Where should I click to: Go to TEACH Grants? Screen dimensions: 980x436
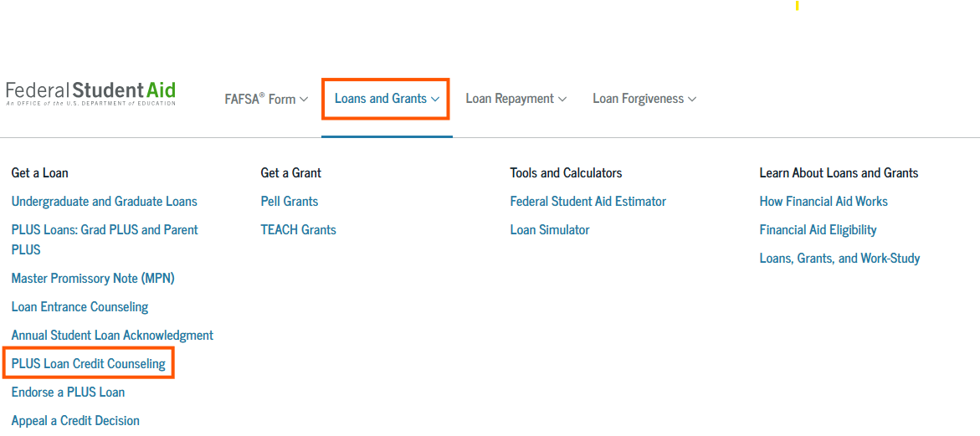pyautogui.click(x=299, y=230)
